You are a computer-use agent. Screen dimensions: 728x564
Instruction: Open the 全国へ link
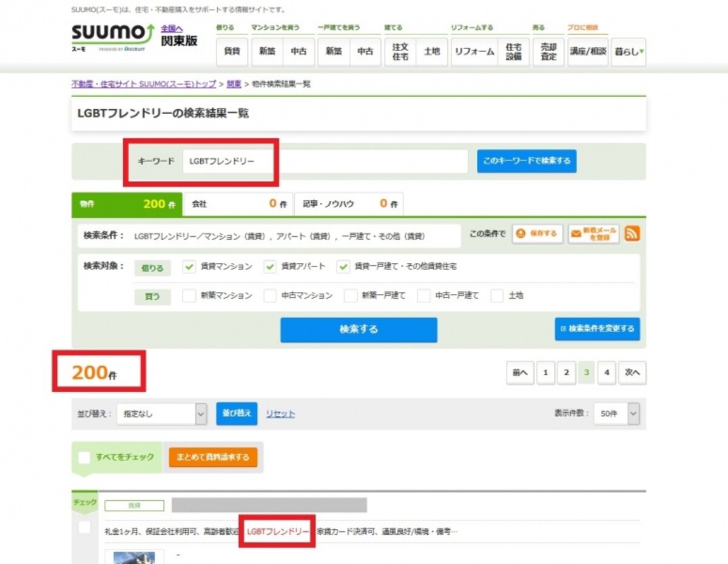tap(172, 29)
